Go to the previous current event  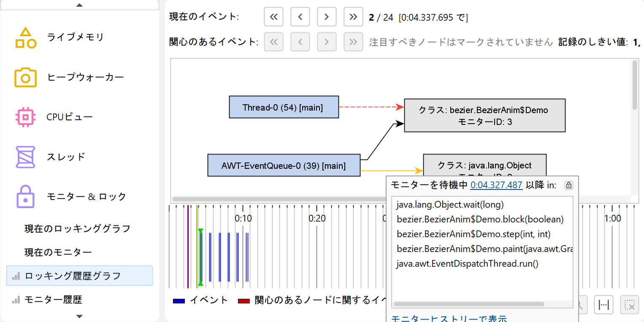coord(300,17)
